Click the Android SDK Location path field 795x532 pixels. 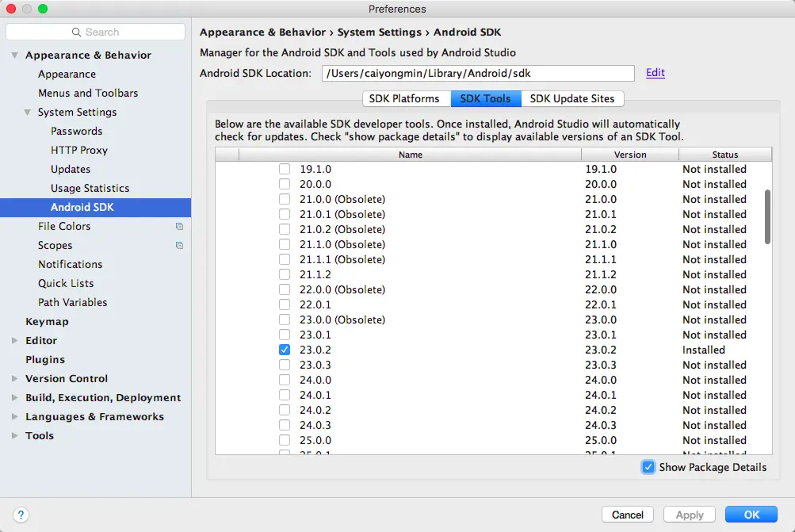[478, 73]
